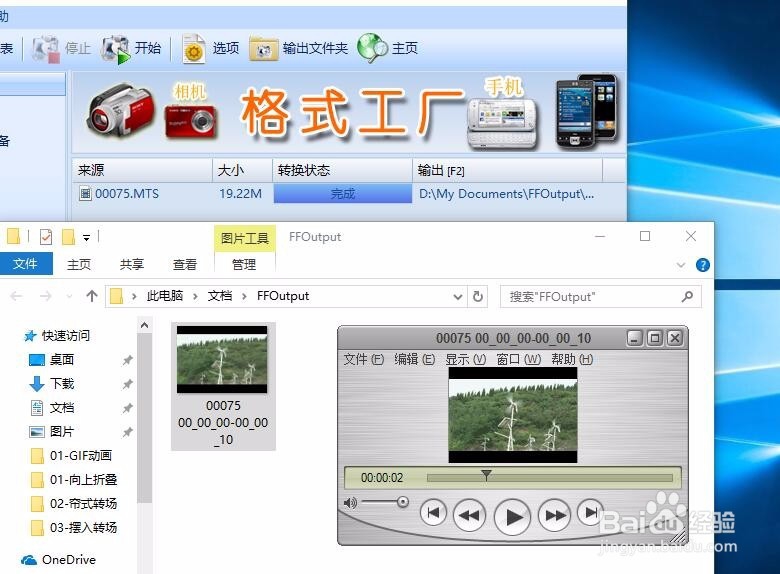The width and height of the screenshot is (780, 574).
Task: Click the Back navigation arrow
Action: [x=16, y=296]
